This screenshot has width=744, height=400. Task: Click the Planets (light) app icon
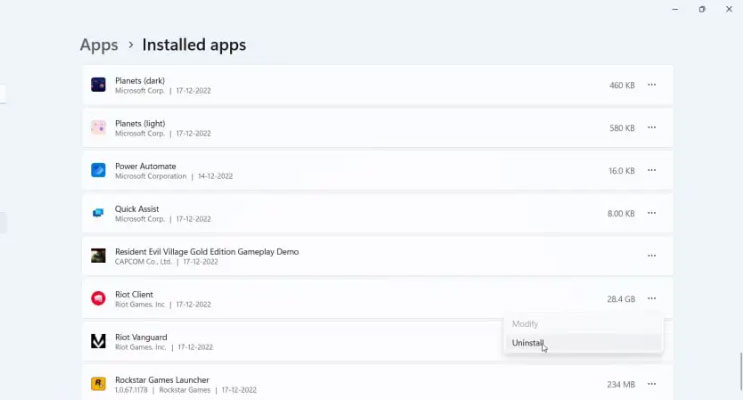(98, 128)
